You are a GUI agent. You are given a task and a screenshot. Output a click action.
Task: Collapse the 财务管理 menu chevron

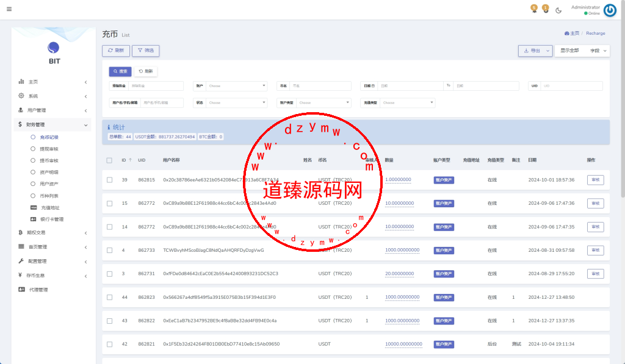coord(85,125)
